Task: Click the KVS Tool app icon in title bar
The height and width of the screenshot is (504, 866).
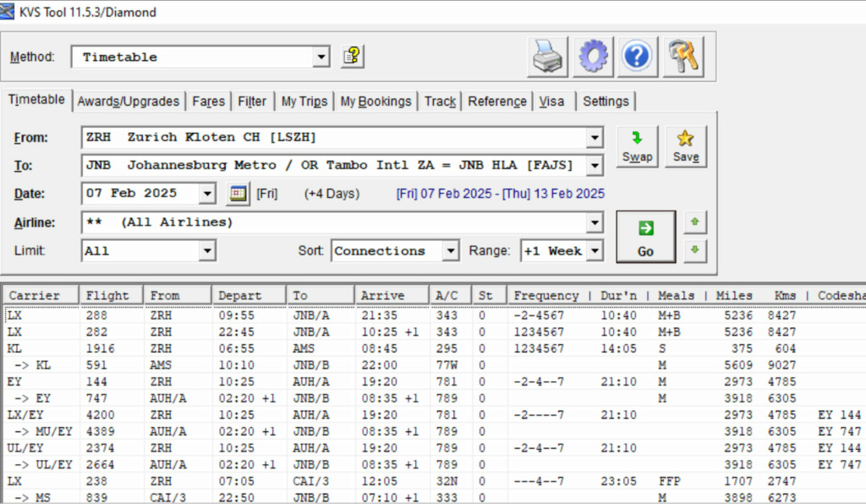Action: pyautogui.click(x=7, y=12)
